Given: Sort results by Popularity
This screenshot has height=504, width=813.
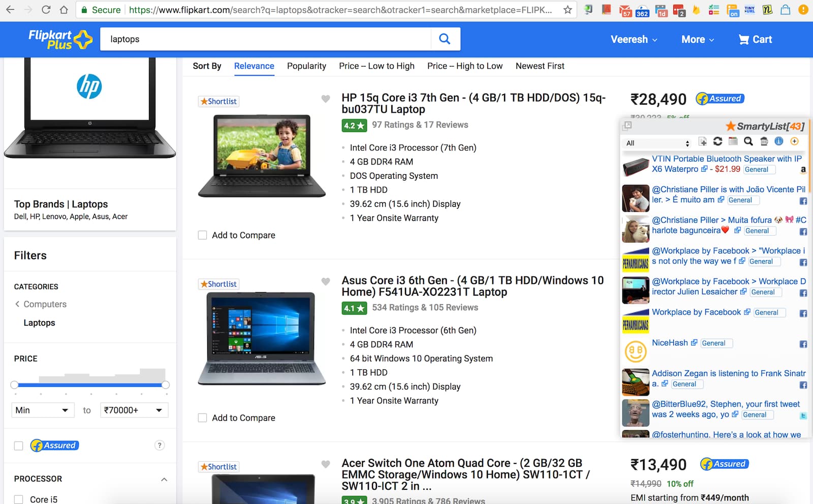Looking at the screenshot, I should tap(306, 66).
